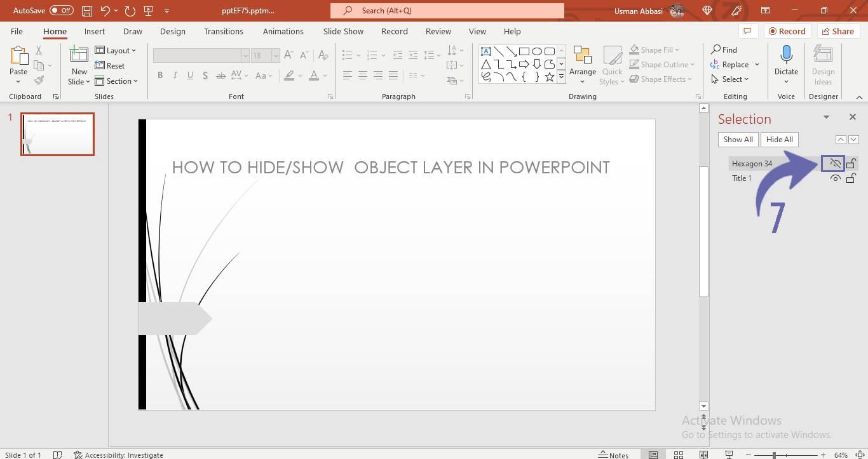Click the Show All button
The height and width of the screenshot is (459, 868).
[738, 140]
